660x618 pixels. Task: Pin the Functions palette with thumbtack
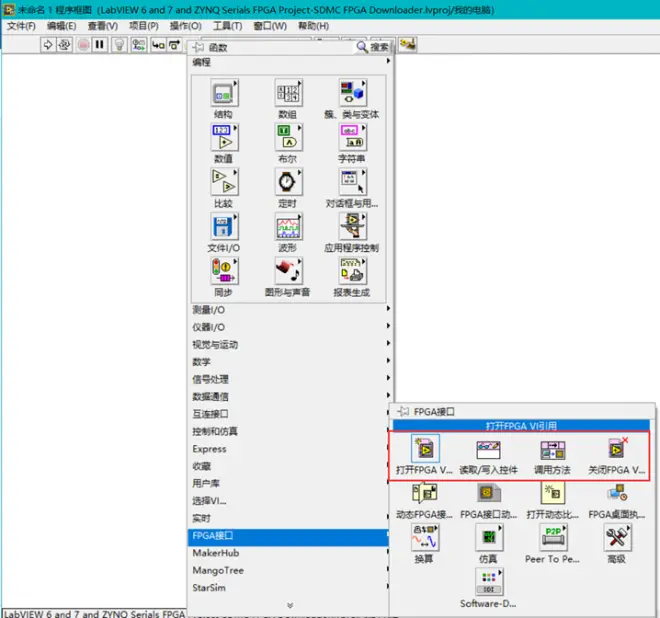tap(198, 47)
